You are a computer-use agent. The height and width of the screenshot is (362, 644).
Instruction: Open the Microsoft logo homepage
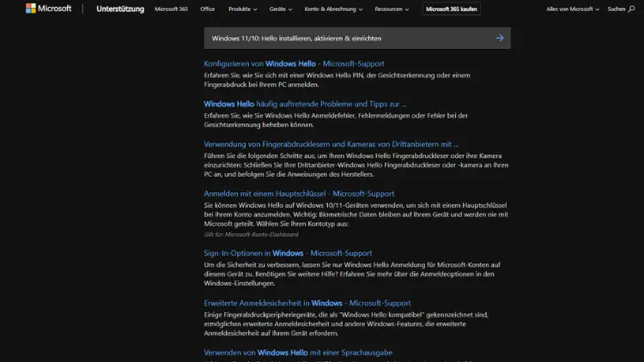48,9
